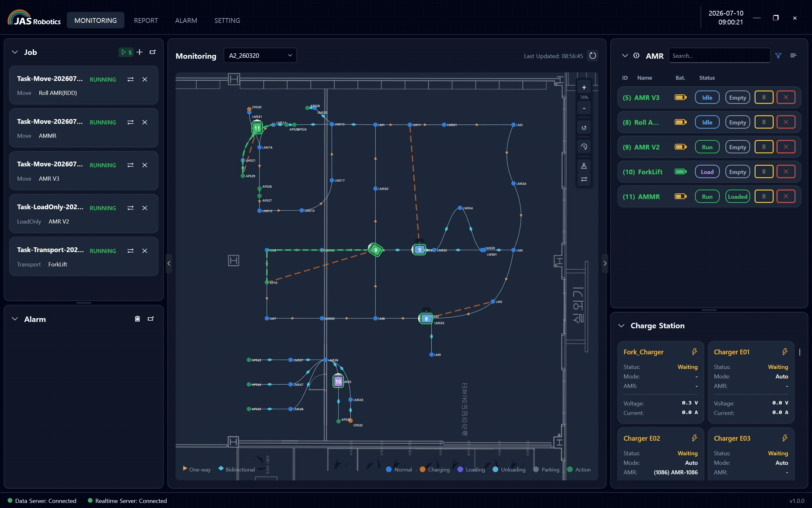Collapse the Charge Station panel
The image size is (812, 508).
(x=621, y=325)
